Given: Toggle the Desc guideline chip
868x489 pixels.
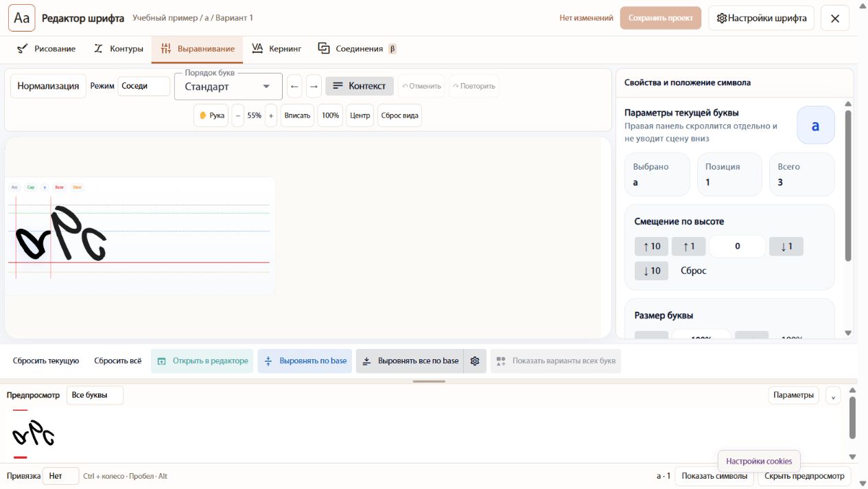Looking at the screenshot, I should (x=77, y=187).
